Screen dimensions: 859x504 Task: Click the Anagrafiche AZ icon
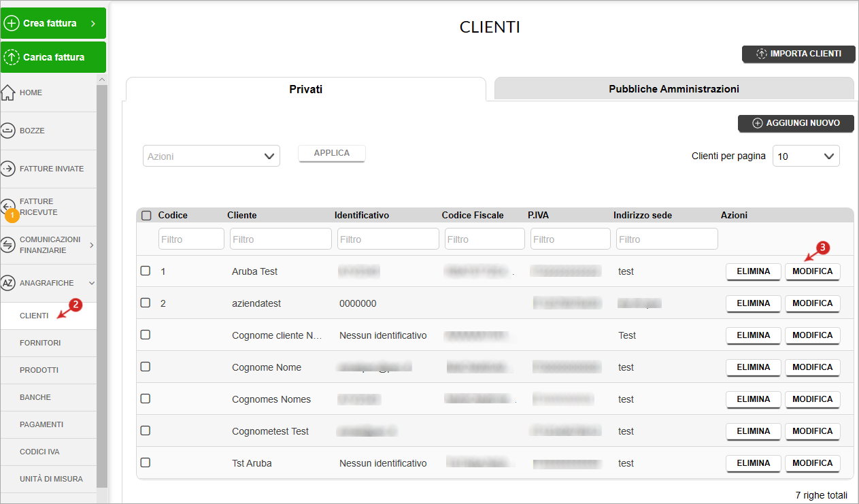(7, 283)
